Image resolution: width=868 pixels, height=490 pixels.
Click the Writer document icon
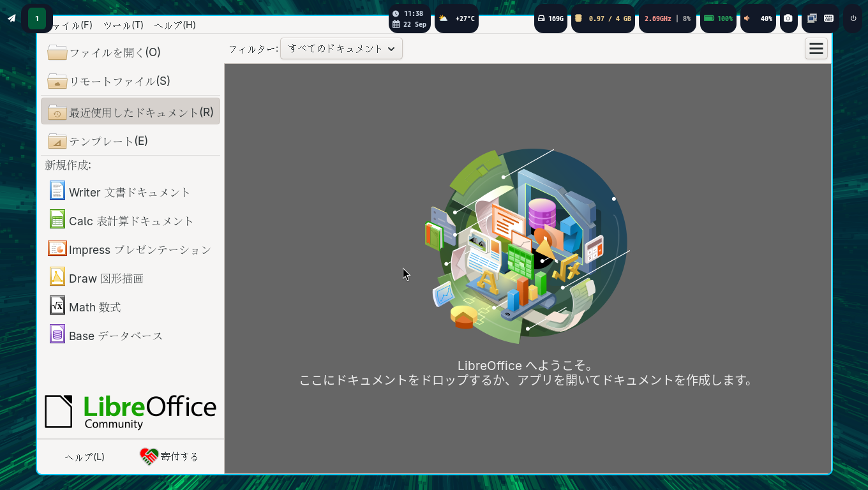pos(57,191)
